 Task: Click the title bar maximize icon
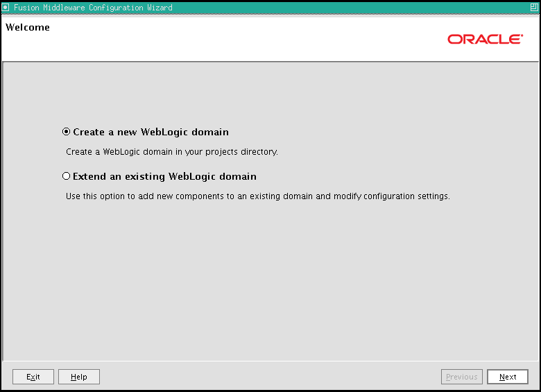[x=534, y=7]
